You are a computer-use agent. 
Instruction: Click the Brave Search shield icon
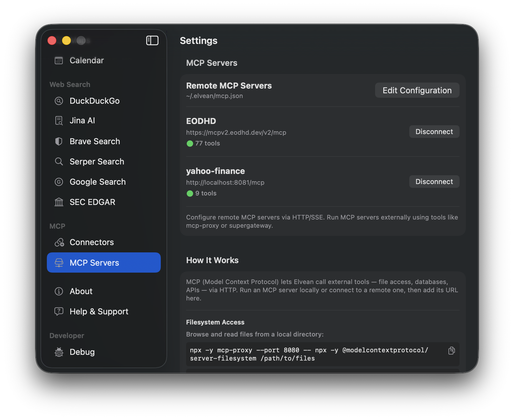coord(59,141)
